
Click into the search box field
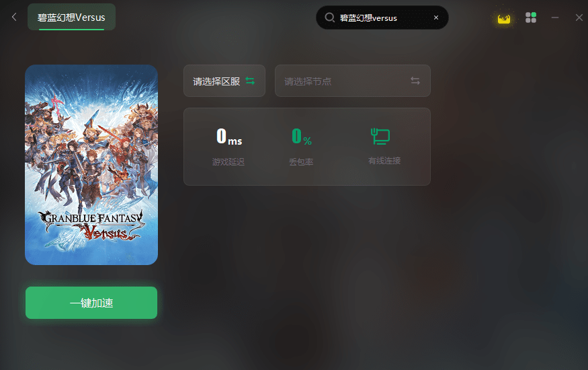tap(382, 17)
